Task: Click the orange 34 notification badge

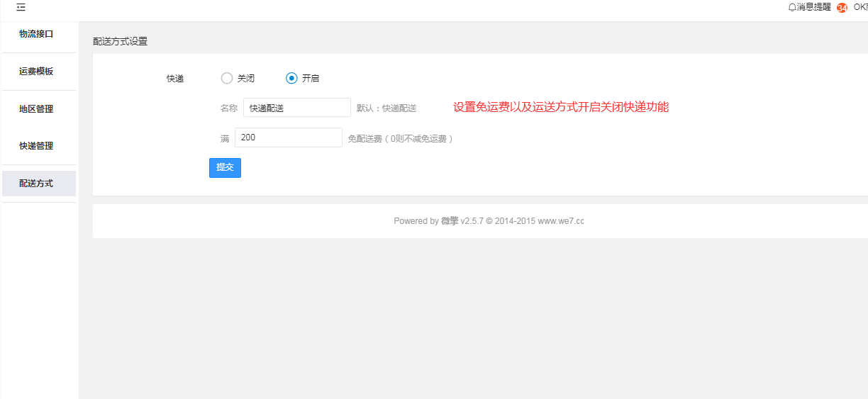Action: coord(842,8)
